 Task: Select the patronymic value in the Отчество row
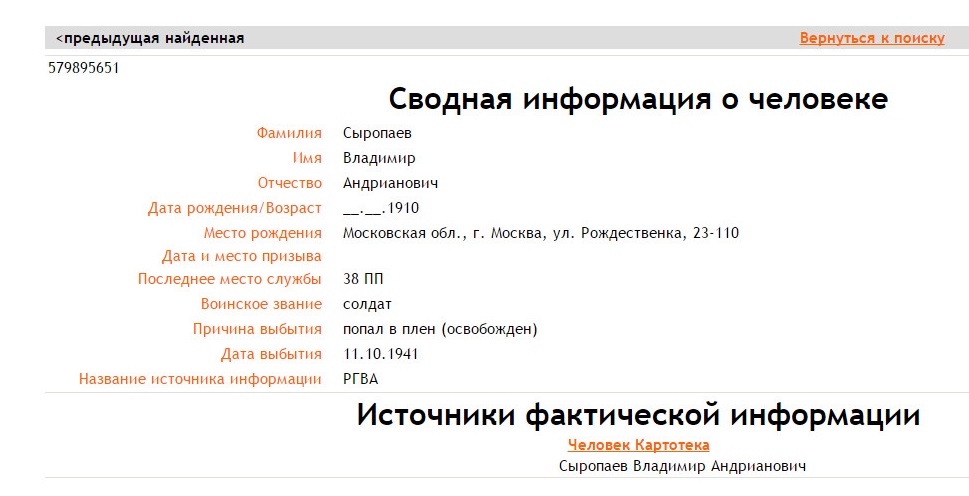pos(390,183)
